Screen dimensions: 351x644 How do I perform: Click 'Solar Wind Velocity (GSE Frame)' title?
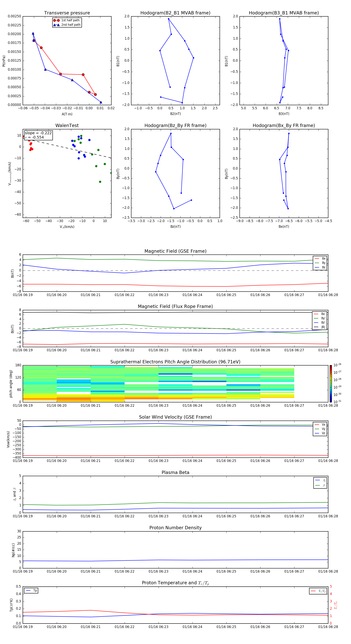click(175, 417)
